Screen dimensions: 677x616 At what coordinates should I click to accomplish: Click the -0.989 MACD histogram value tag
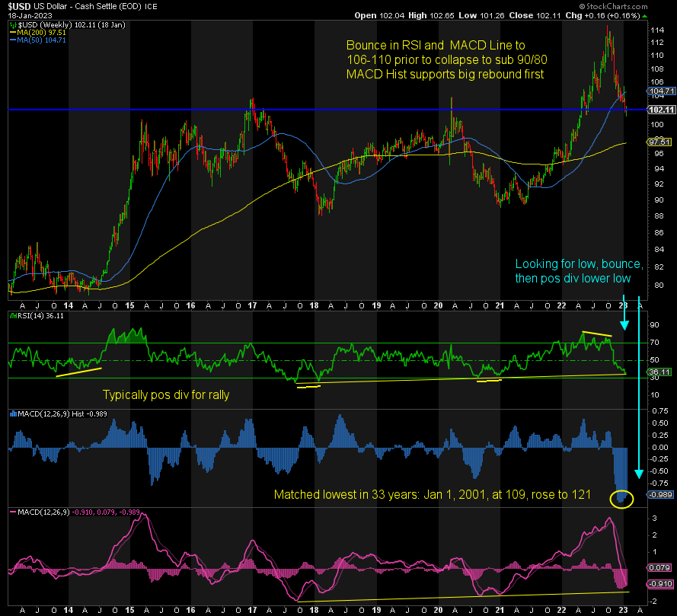pyautogui.click(x=658, y=493)
